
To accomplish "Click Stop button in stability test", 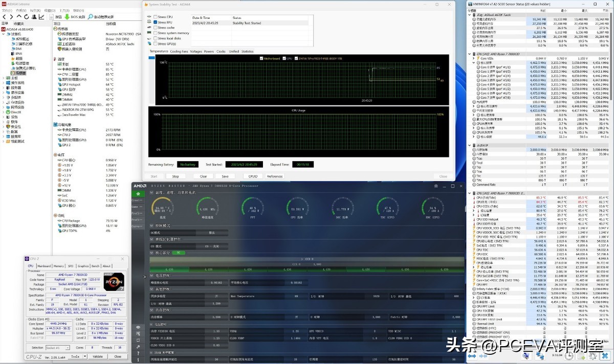I will 176,176.
